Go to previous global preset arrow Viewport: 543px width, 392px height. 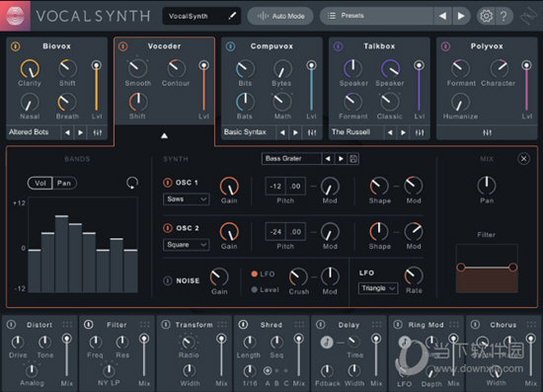pyautogui.click(x=442, y=16)
